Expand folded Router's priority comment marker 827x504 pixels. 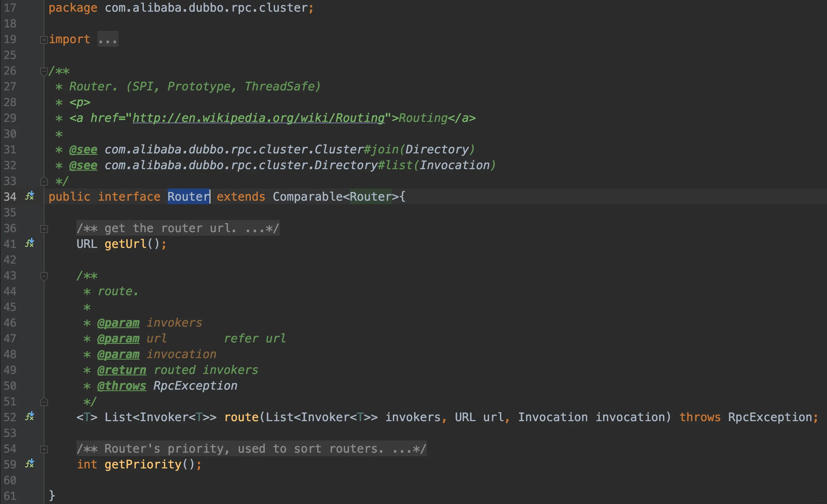[44, 449]
